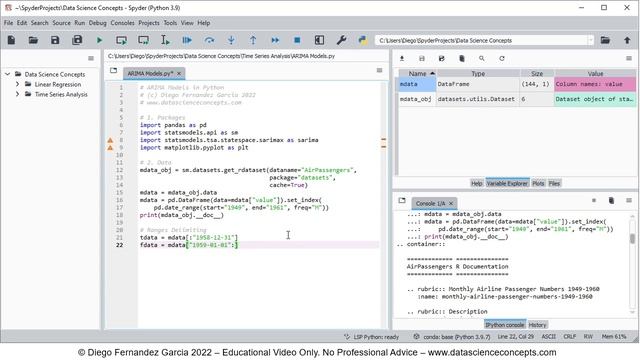Open console pane options menu
Image resolution: width=640 pixels, height=360 pixels.
(x=629, y=200)
